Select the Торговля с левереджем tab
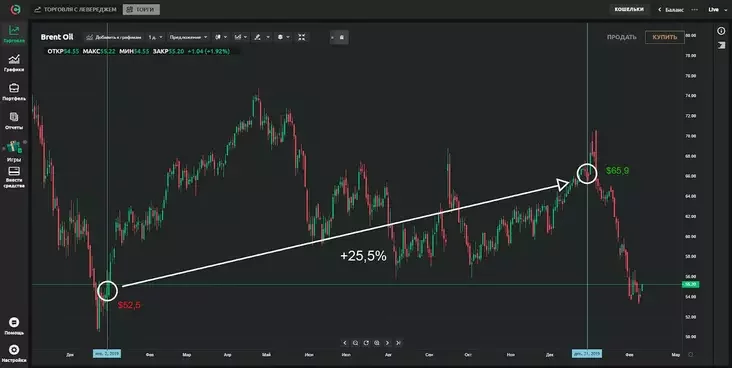The height and width of the screenshot is (368, 732). [x=76, y=9]
